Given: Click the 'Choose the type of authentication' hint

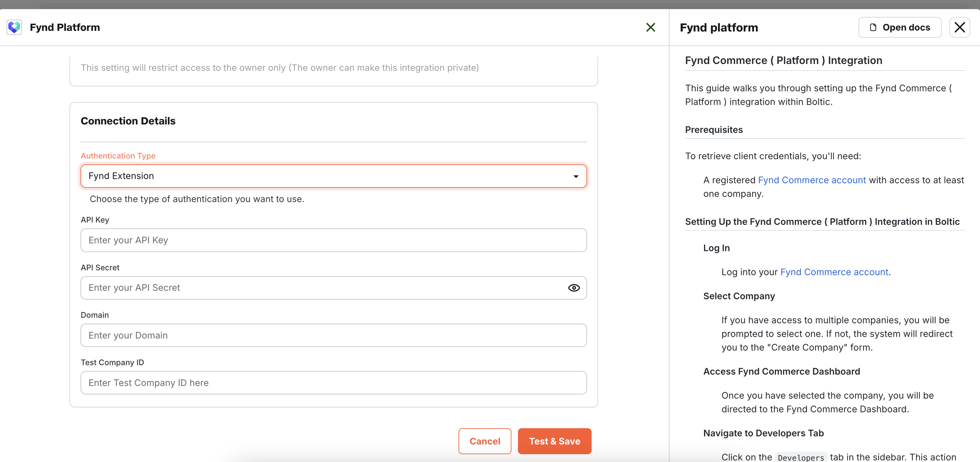Looking at the screenshot, I should pos(197,199).
